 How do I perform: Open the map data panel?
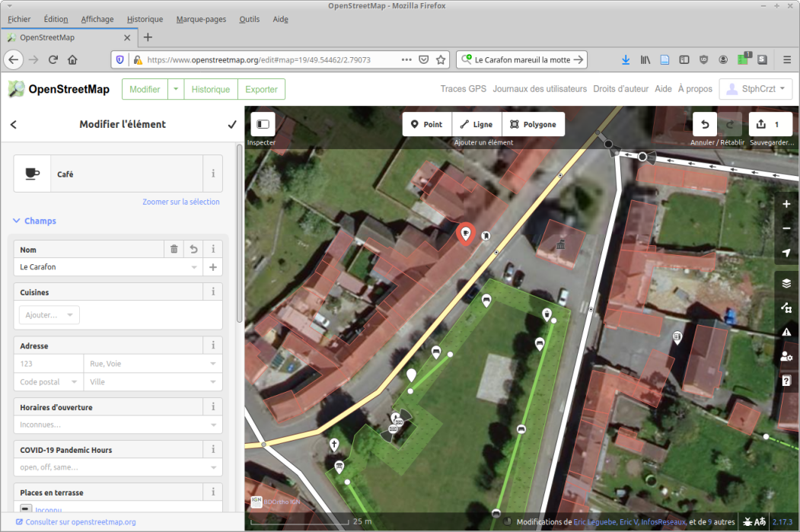[786, 307]
